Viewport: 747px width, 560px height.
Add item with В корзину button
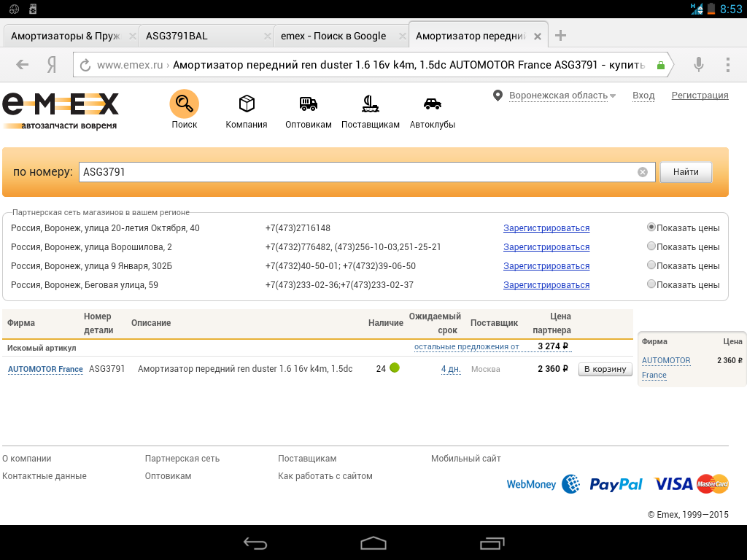click(605, 369)
